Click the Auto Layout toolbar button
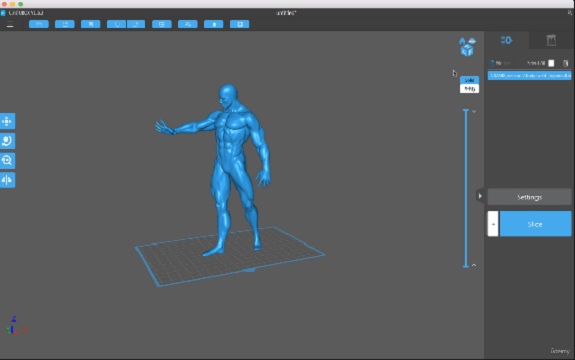The height and width of the screenshot is (360, 575). [x=162, y=24]
